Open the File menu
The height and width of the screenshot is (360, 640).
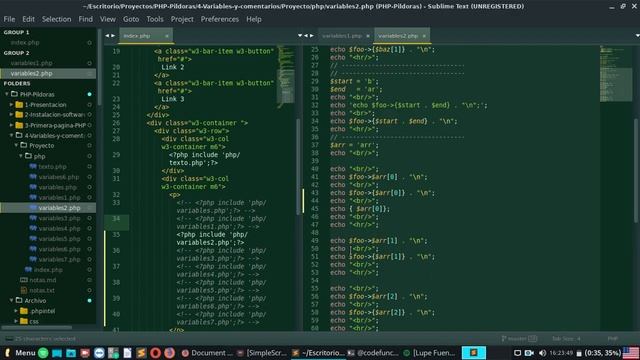tap(9, 19)
